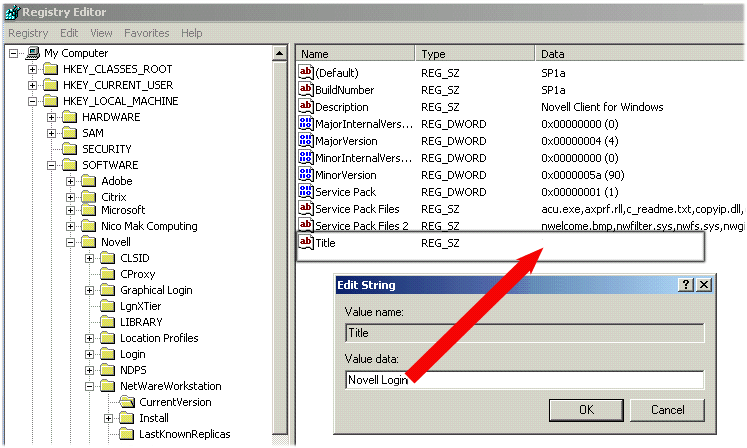Select the 'Novell Client for Windows' data cell
The height and width of the screenshot is (448, 747).
coord(602,107)
